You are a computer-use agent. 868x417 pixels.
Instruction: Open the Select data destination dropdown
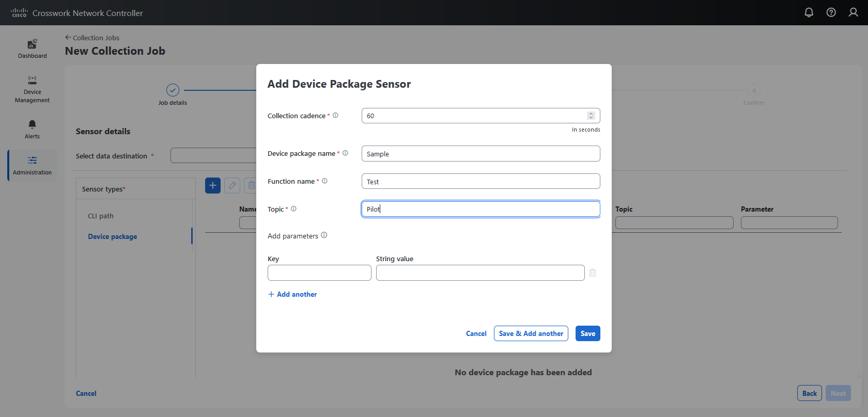(213, 155)
